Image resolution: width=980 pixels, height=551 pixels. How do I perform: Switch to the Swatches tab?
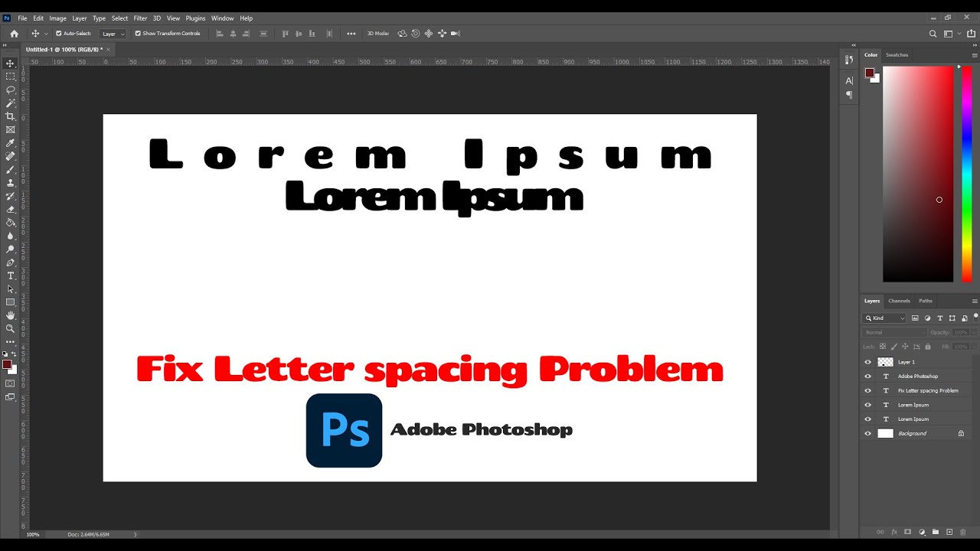click(897, 55)
